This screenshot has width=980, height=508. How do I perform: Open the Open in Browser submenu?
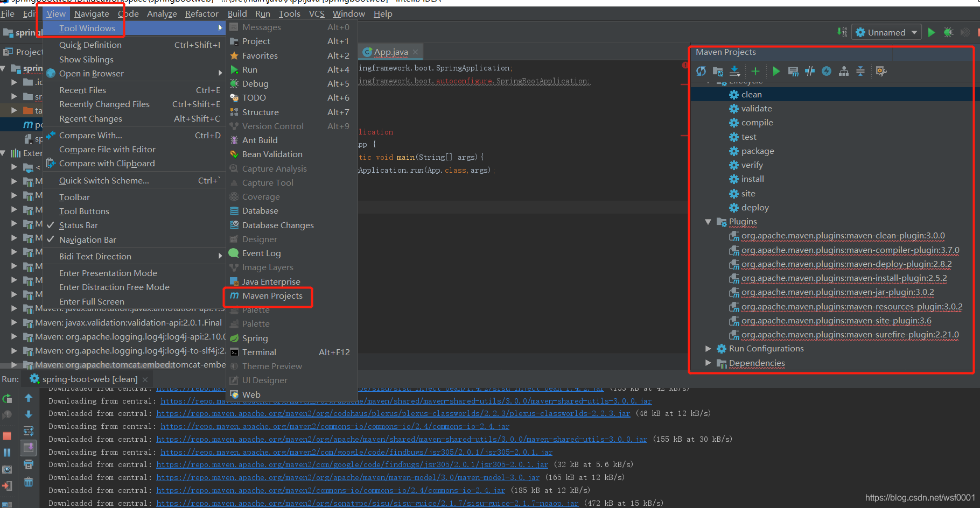pos(134,73)
